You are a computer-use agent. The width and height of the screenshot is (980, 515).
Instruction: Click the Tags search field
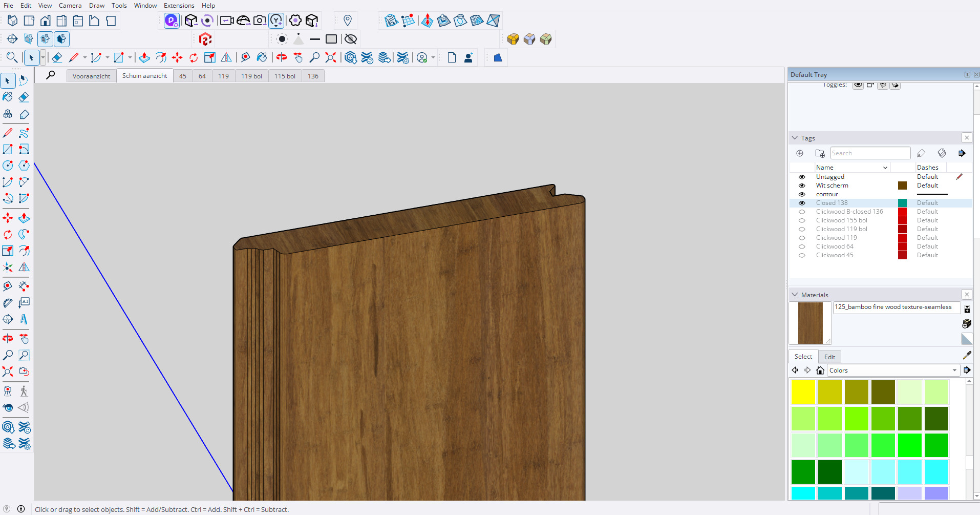pyautogui.click(x=870, y=153)
